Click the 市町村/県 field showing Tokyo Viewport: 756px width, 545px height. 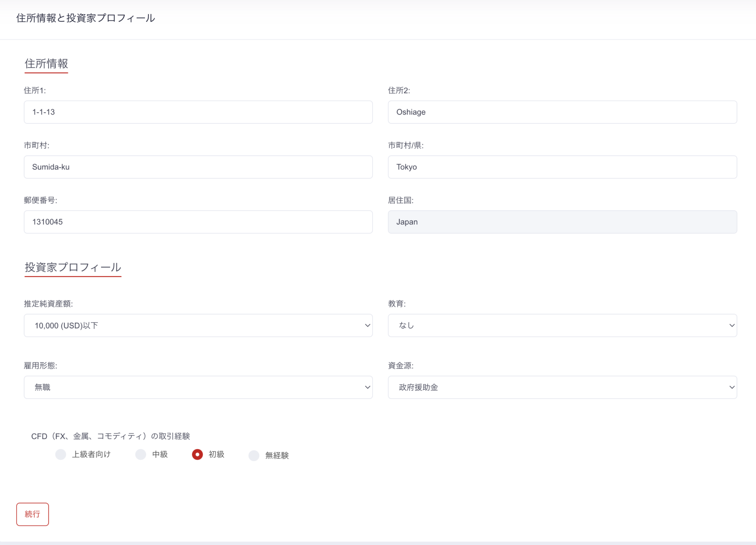click(562, 167)
